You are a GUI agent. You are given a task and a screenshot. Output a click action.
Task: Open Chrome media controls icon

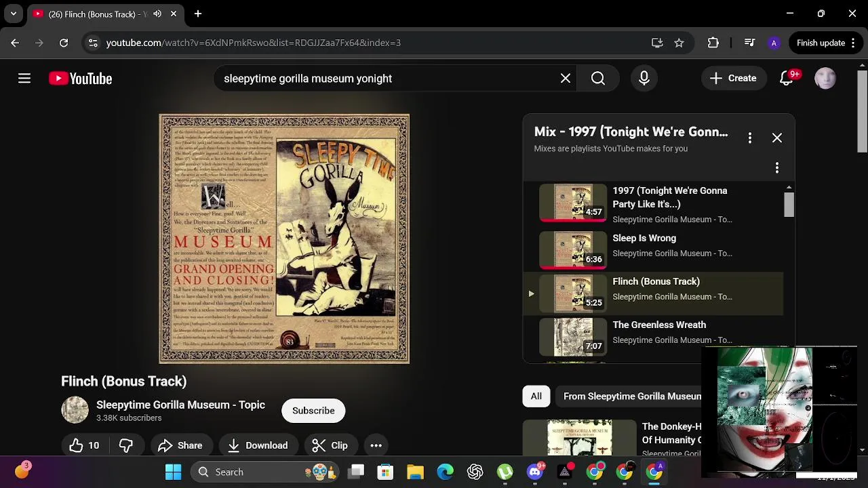(x=749, y=43)
